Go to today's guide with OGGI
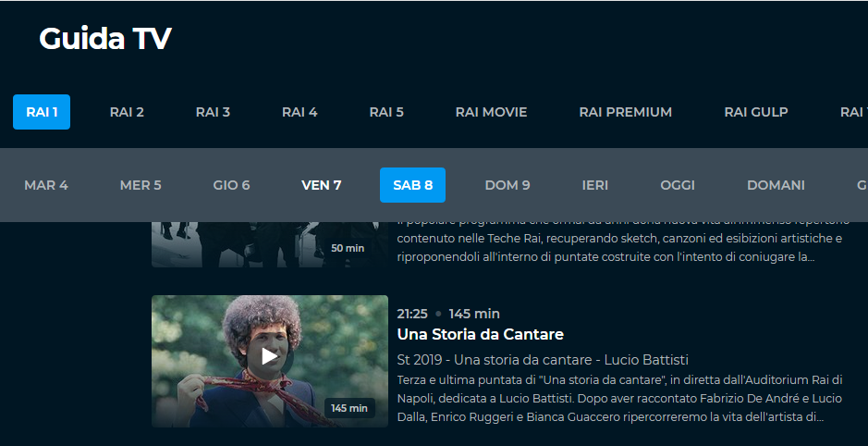 (x=678, y=185)
